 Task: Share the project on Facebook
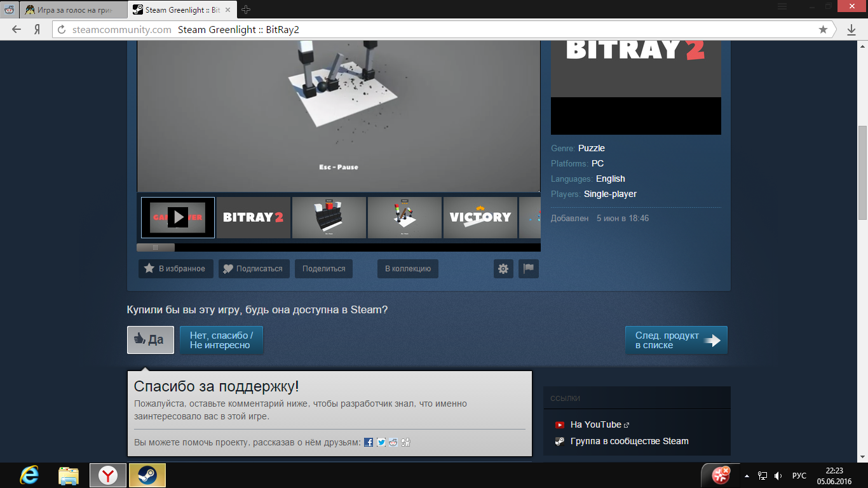click(369, 442)
